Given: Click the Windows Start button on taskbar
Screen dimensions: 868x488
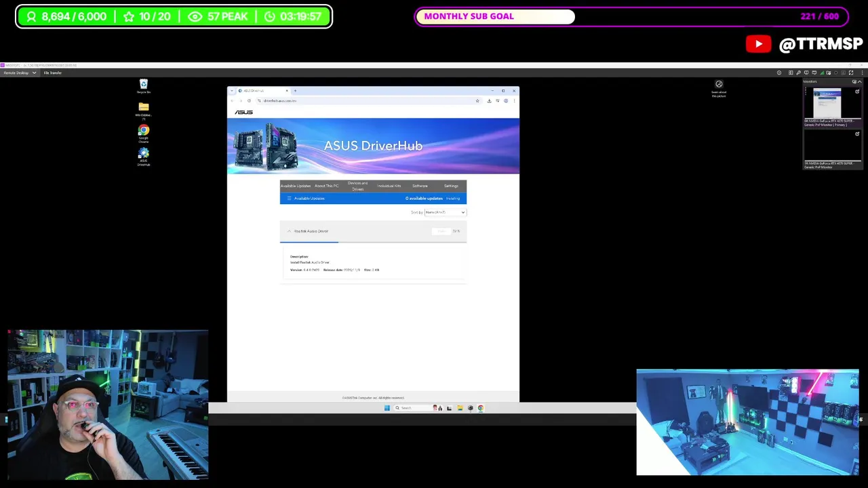Looking at the screenshot, I should (387, 408).
